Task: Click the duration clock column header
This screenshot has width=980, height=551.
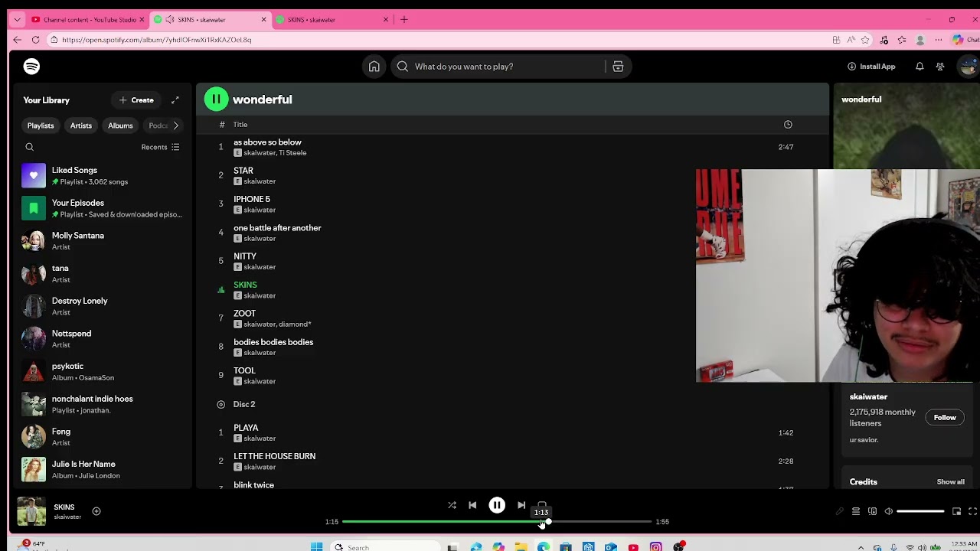Action: click(x=788, y=125)
